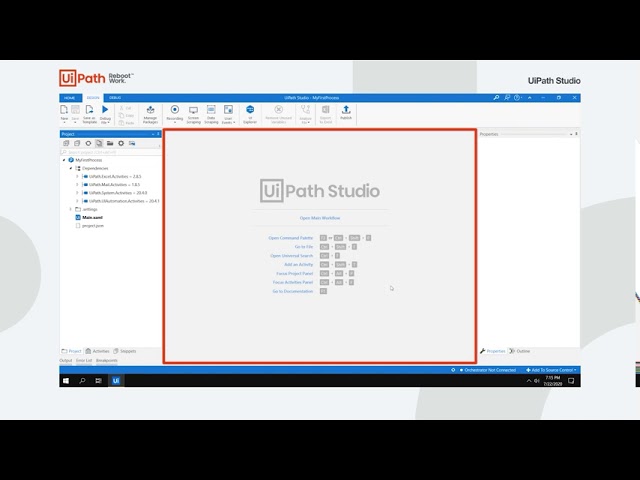Open the Save dropdown arrow
The height and width of the screenshot is (480, 640).
[75, 122]
